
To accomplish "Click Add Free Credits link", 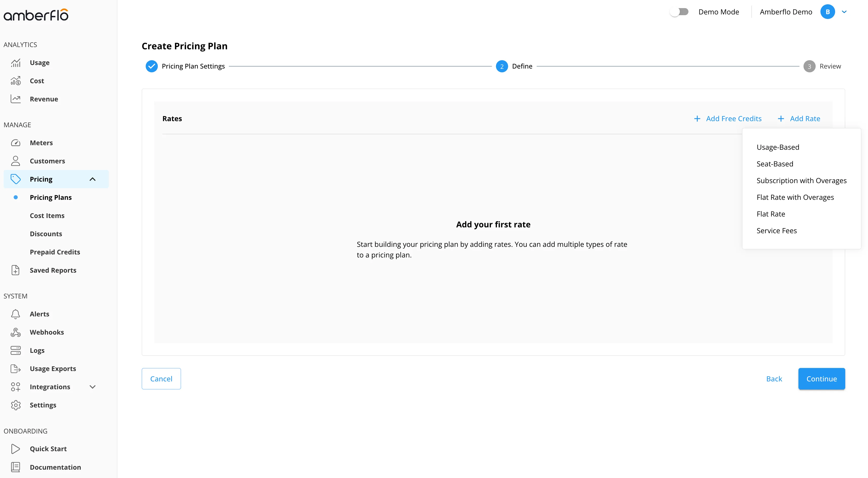I will pos(733,119).
